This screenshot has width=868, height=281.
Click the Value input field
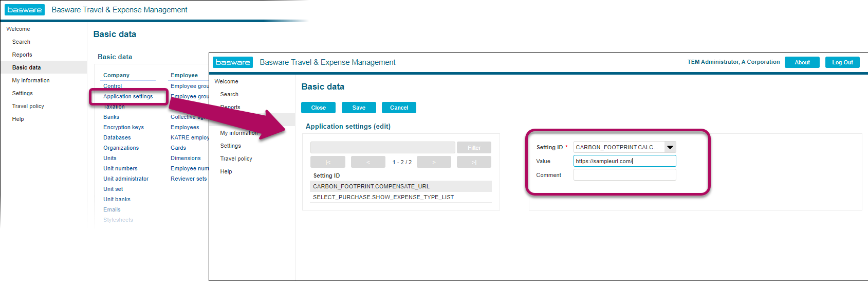(624, 161)
